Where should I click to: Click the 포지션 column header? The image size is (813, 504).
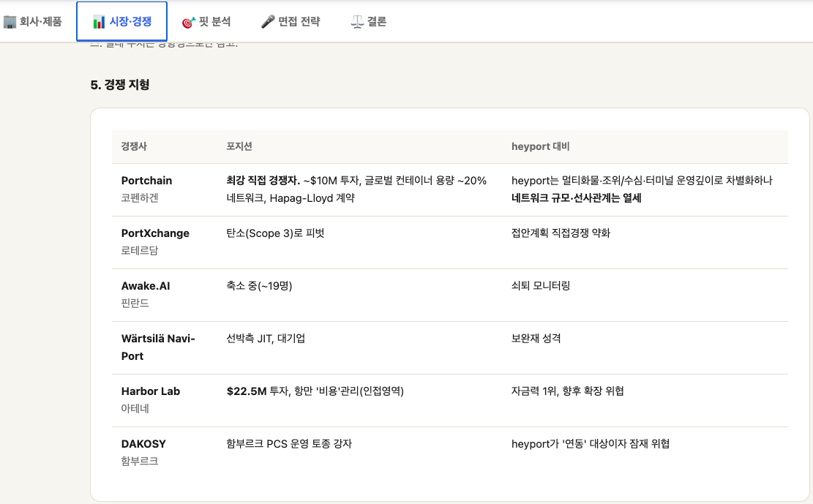point(239,146)
